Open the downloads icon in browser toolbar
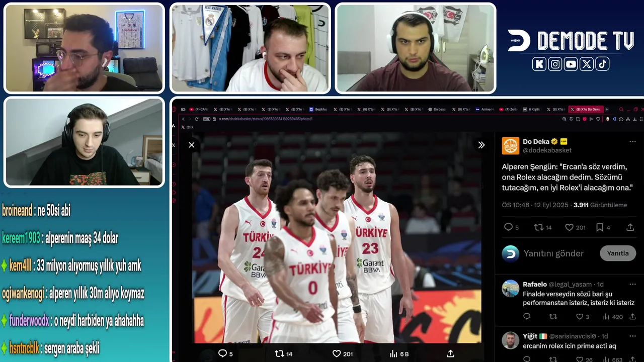Viewport: 644px width, 362px height. [634, 119]
